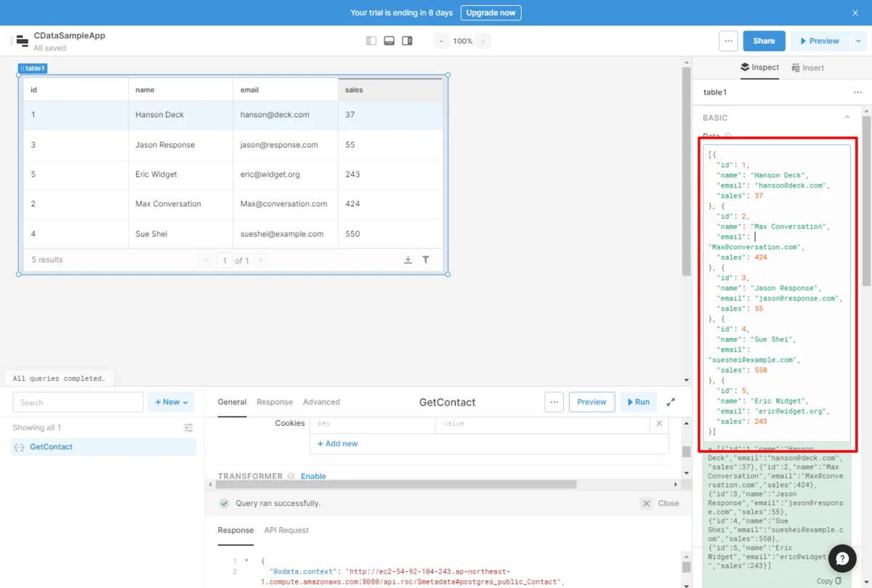Open the API Request tab
872x588 pixels.
tap(286, 531)
